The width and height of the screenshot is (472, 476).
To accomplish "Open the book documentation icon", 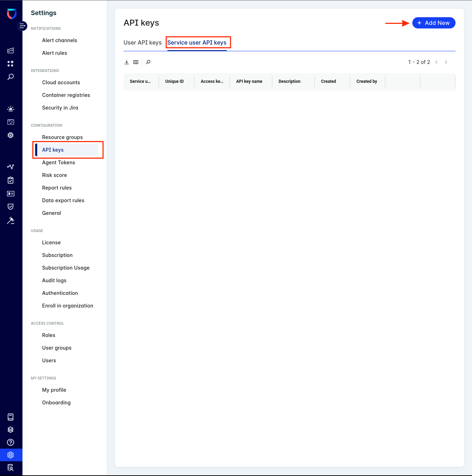I will click(11, 417).
